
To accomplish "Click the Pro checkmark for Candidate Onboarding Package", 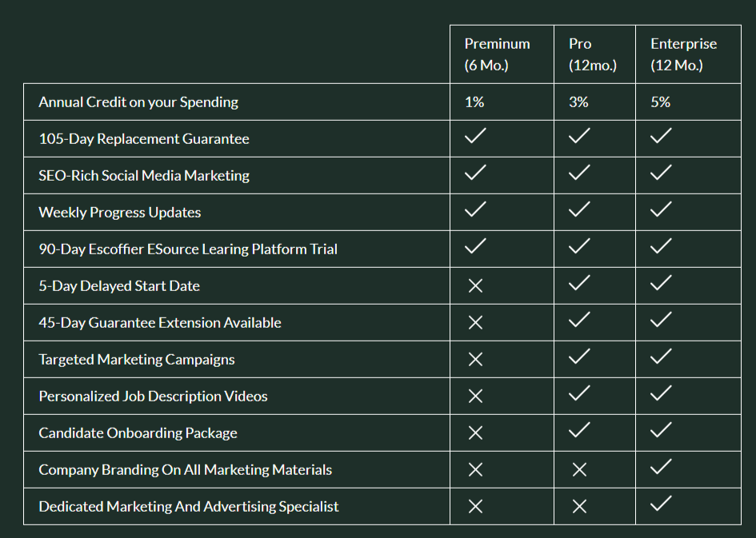I will [x=578, y=431].
